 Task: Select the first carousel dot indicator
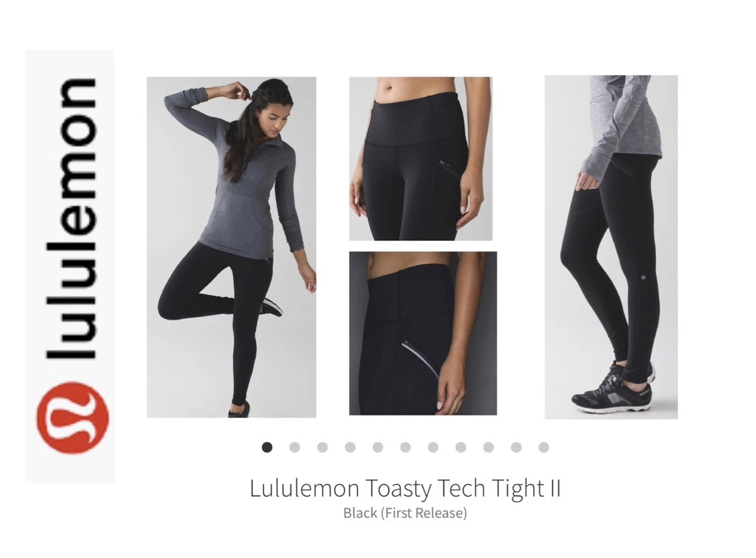point(267,447)
